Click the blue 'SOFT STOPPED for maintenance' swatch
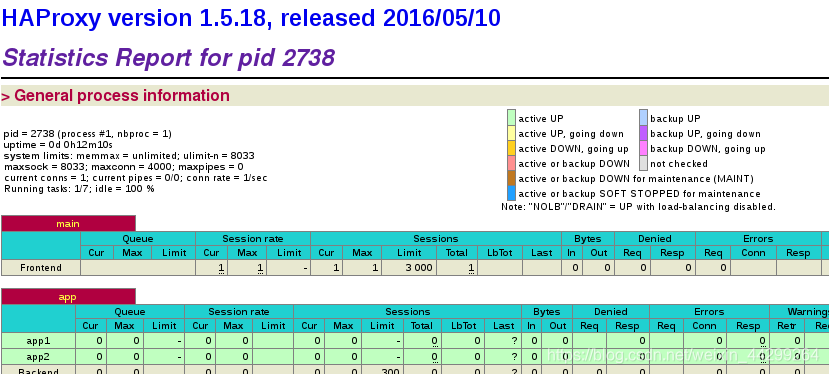829x374 pixels. [511, 193]
